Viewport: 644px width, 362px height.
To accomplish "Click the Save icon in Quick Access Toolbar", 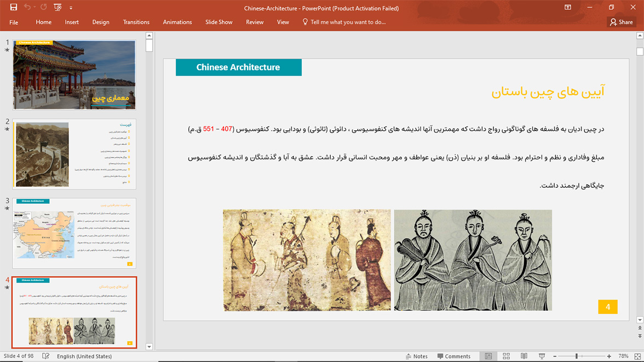I will [x=14, y=8].
